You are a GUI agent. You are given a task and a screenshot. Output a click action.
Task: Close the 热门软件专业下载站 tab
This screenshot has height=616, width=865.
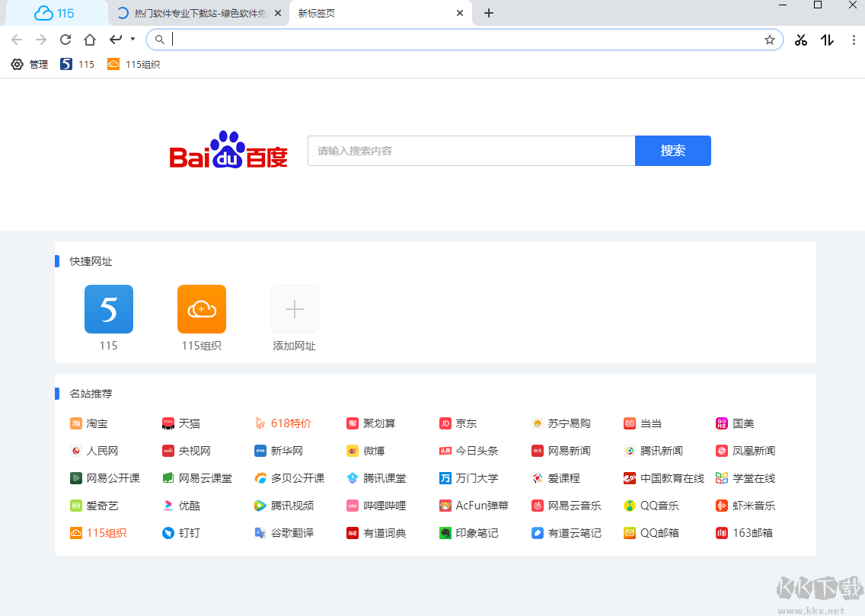277,13
